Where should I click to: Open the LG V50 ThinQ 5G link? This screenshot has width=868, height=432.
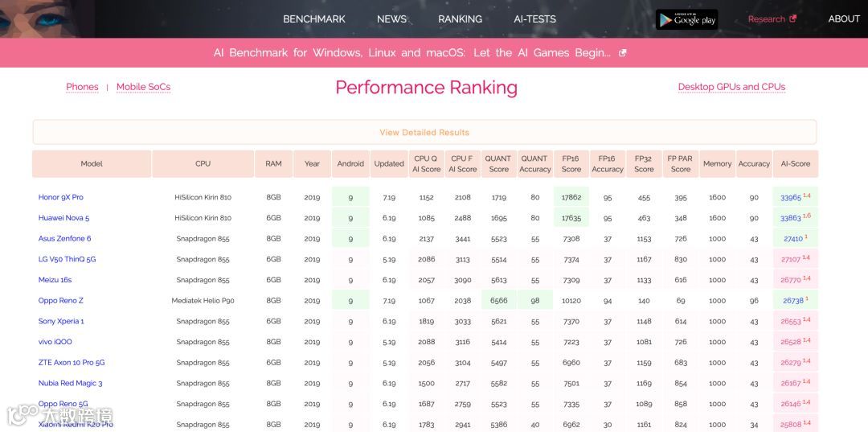pyautogui.click(x=67, y=259)
